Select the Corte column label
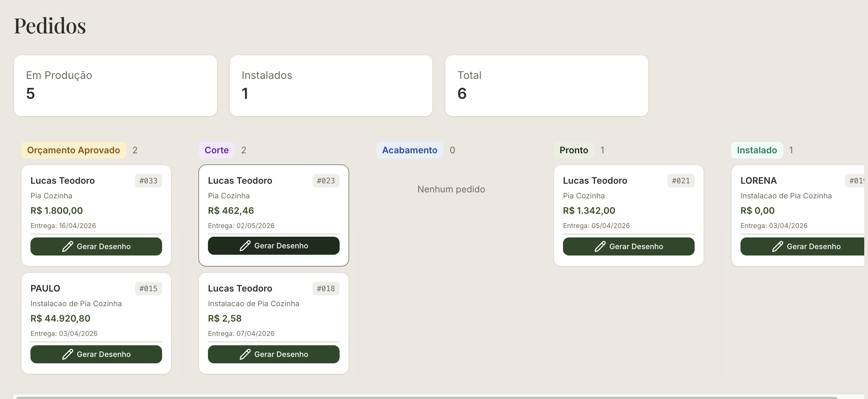Image resolution: width=868 pixels, height=399 pixels. click(x=217, y=150)
